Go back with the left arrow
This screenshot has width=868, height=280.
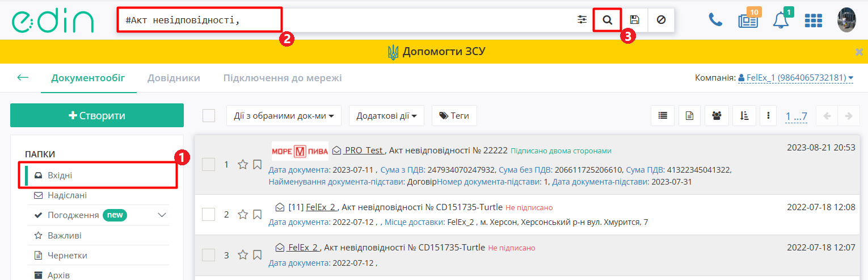(23, 77)
